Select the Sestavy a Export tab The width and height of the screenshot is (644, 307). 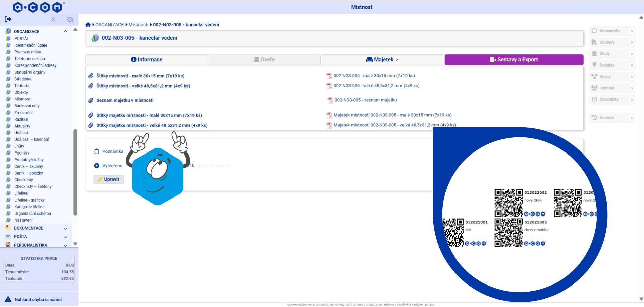point(514,60)
